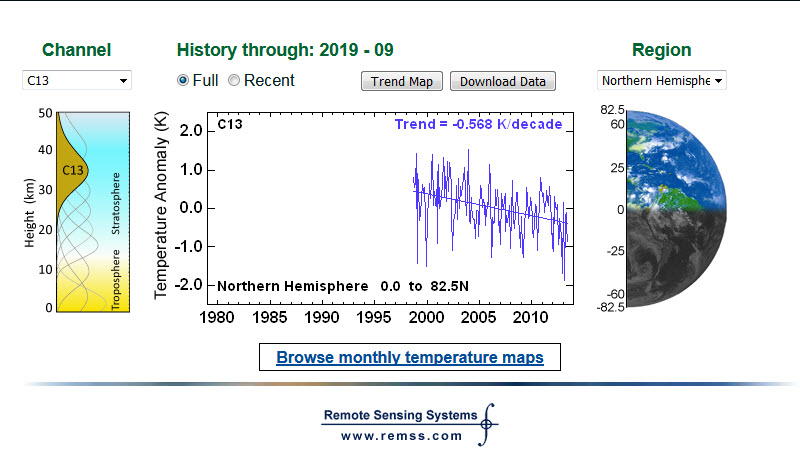Click the 82.5 latitude label near globe
800x456 pixels.
(x=612, y=110)
